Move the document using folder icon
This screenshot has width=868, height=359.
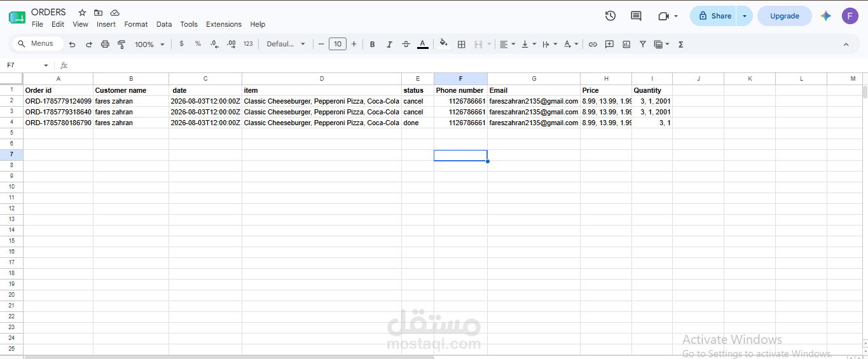[x=98, y=13]
